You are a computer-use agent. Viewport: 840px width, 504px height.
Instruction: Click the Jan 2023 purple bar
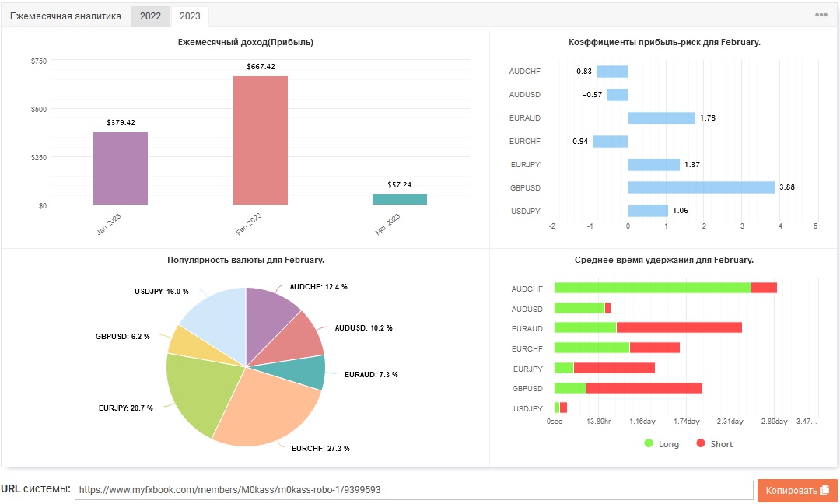(x=121, y=168)
